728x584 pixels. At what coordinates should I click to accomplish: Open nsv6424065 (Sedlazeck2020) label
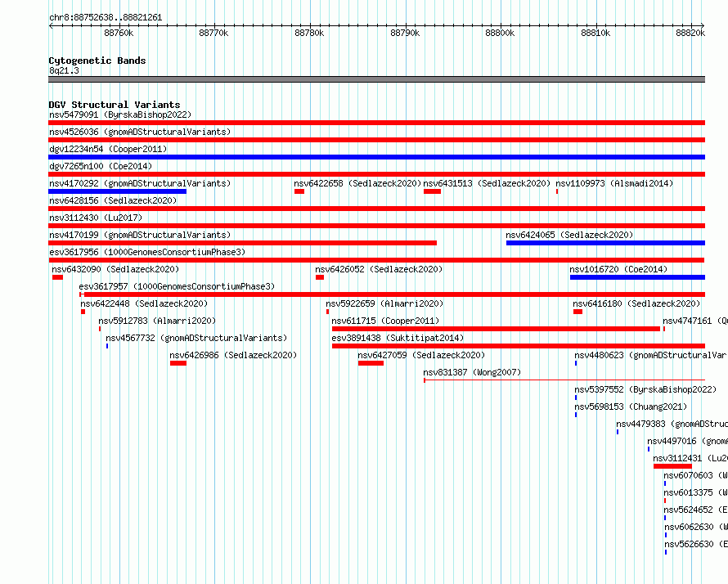coord(569,235)
